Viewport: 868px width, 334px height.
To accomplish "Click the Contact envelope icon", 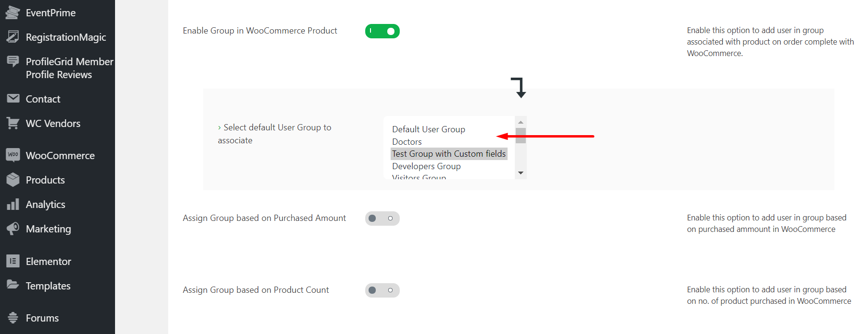I will pos(13,99).
